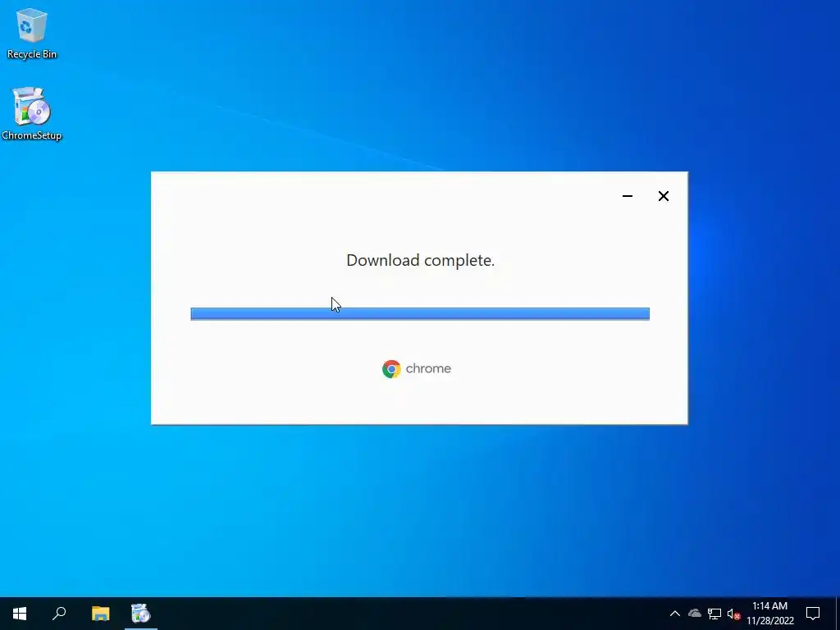Open taskbar search magnifier
The image size is (840, 630).
coord(59,614)
